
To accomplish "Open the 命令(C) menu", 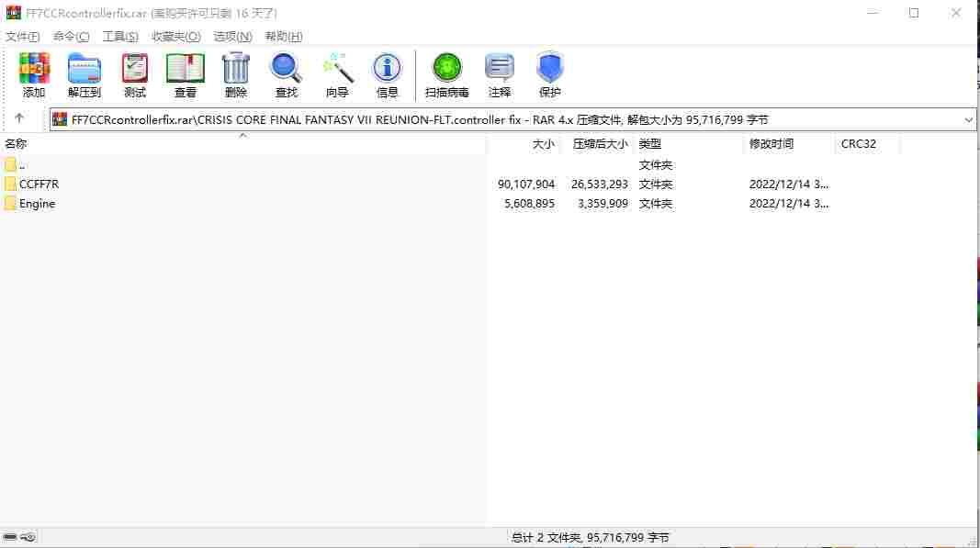I will [72, 36].
